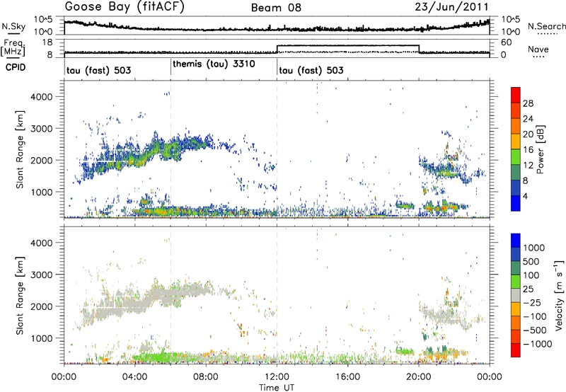Click the 4000 tick on power panel axis
Image resolution: width=566 pixels, height=392 pixels.
[43, 97]
